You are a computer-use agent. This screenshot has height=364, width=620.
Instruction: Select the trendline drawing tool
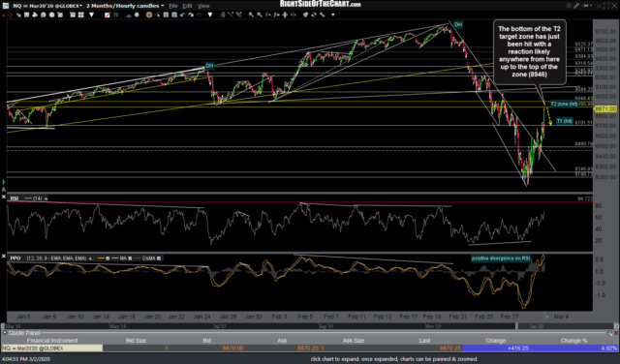[x=231, y=15]
